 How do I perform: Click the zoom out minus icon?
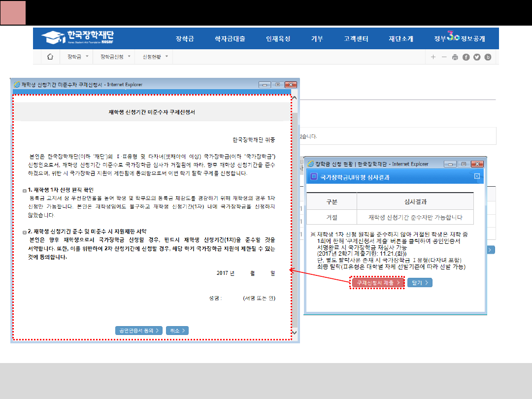pyautogui.click(x=444, y=57)
